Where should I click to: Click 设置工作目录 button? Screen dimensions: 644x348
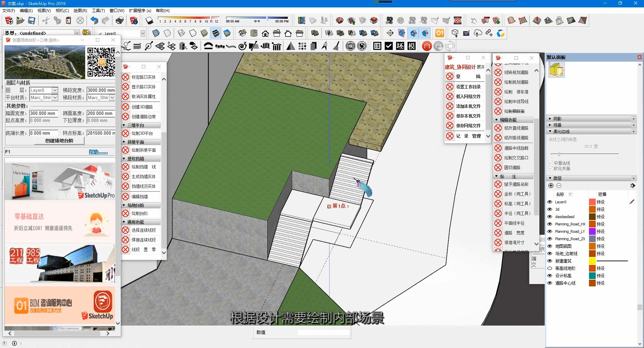pos(468,87)
